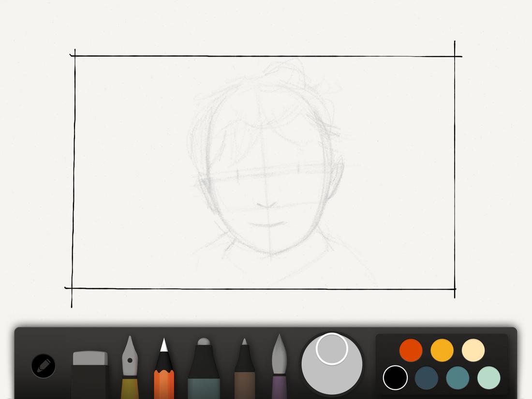Select the black color swatch
The width and height of the screenshot is (532, 399).
[x=396, y=378]
